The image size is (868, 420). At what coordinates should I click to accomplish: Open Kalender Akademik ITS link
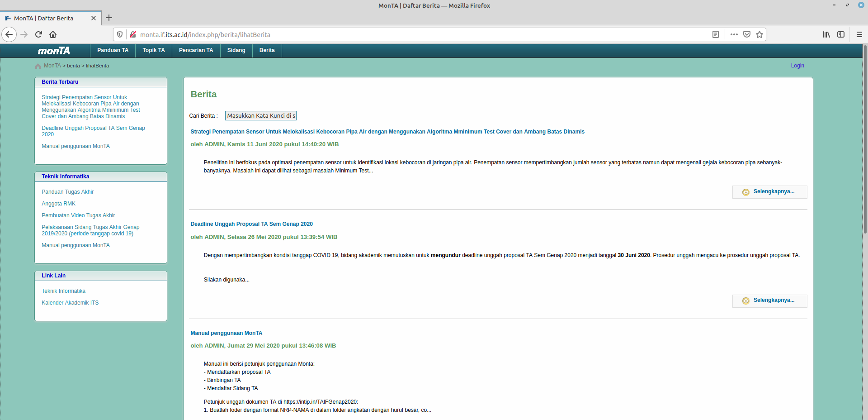[70, 302]
